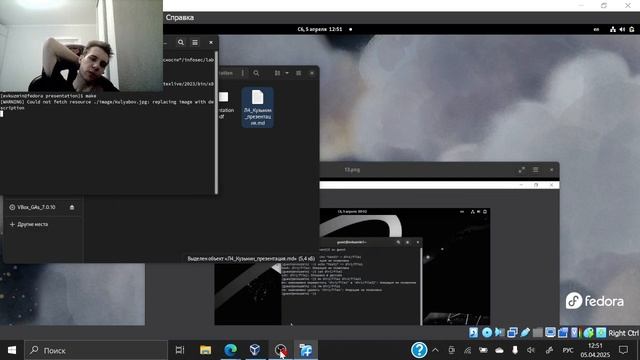
Task: Click the Windows Поиск search box
Action: pos(96,350)
